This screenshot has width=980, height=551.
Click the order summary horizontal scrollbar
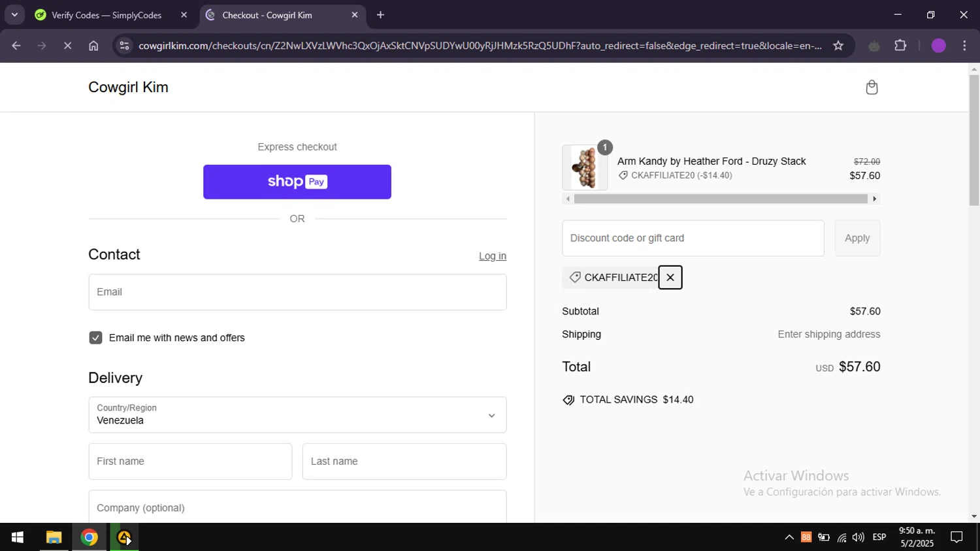(x=721, y=199)
